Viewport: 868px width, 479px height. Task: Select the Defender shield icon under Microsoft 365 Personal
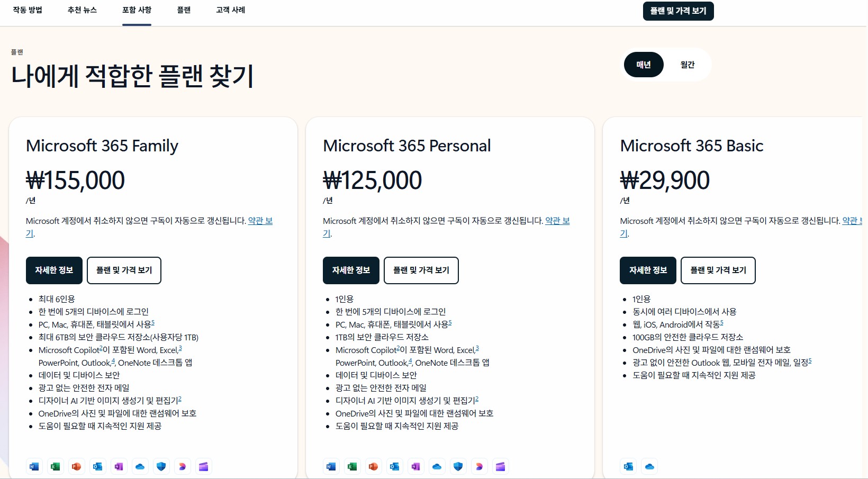(458, 466)
